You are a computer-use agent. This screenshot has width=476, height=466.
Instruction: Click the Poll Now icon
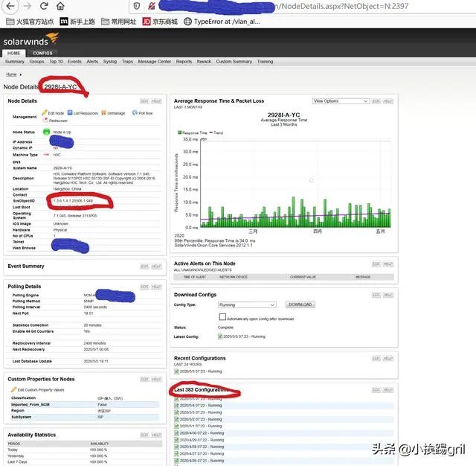click(135, 112)
